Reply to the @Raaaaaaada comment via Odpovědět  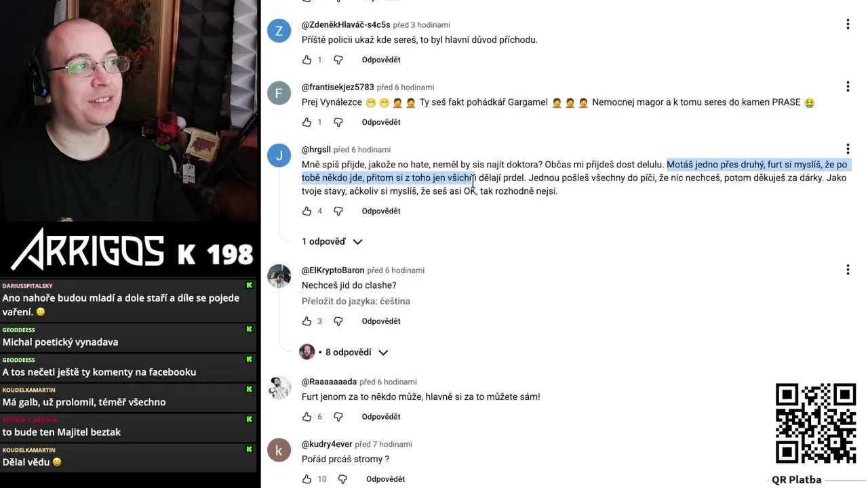point(381,417)
